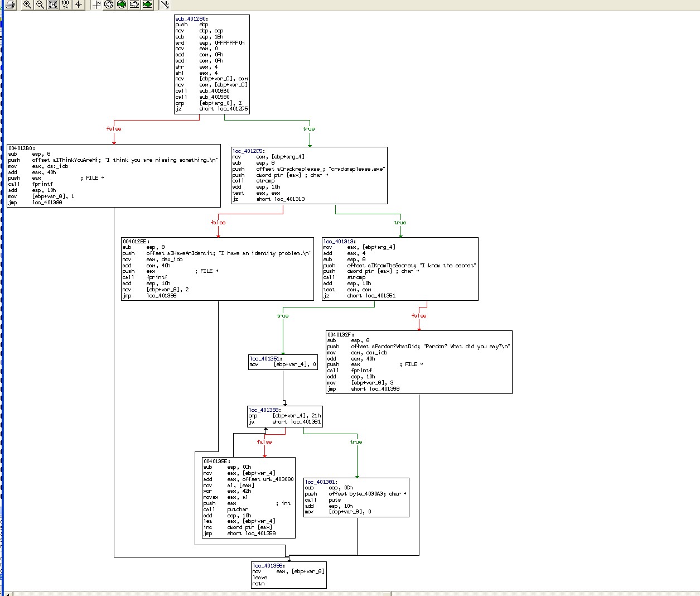Select the white round fisheye view icon
Screen dimensions: 700x596
[x=109, y=4]
